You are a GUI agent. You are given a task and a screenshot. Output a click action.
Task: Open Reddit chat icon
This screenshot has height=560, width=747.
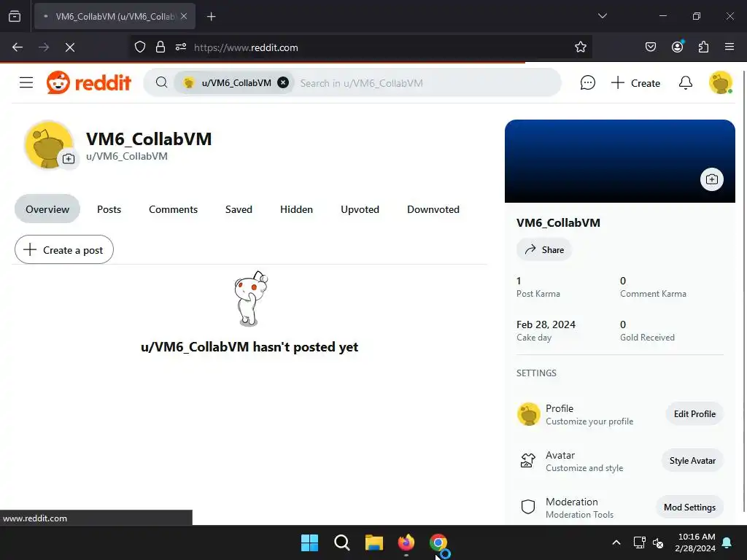[x=587, y=83]
